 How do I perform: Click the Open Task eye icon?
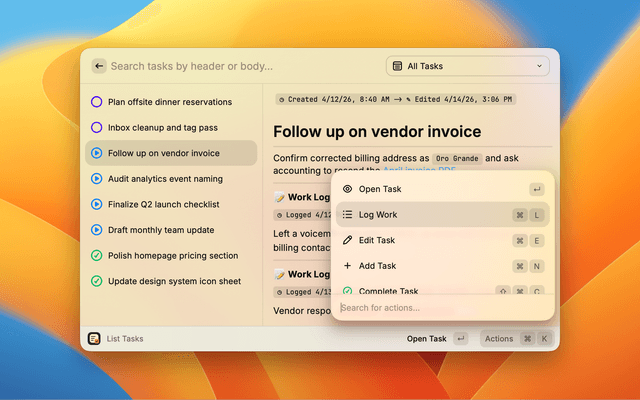(347, 189)
